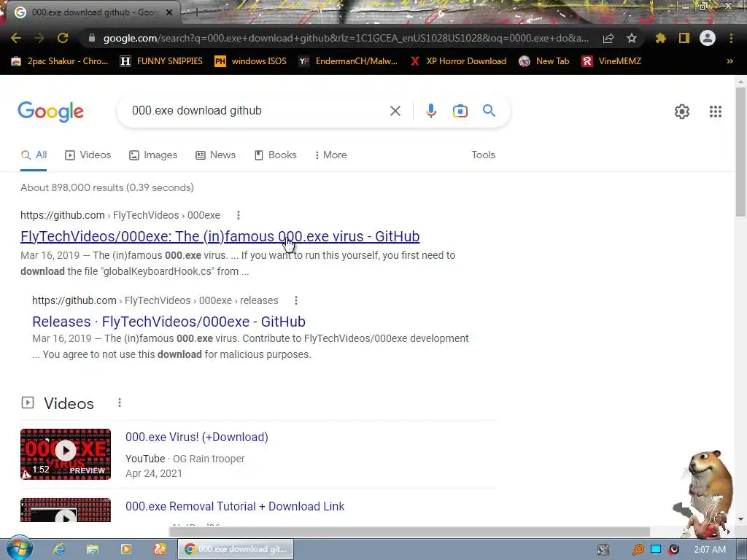Open Windows Explorer from the taskbar
Screen dimensions: 747x560
[x=93, y=549]
